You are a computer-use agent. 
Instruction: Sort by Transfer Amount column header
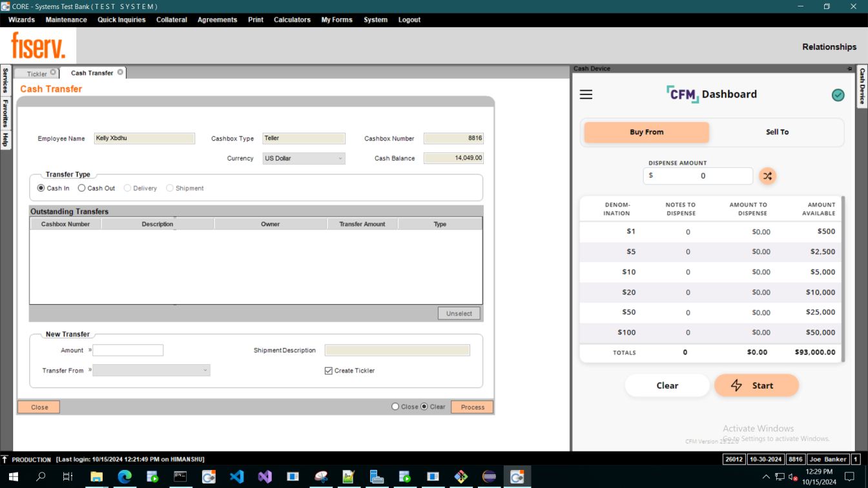362,224
